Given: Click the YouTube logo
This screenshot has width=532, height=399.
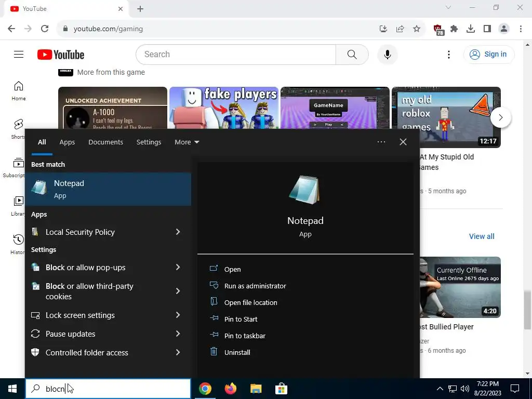Looking at the screenshot, I should (x=61, y=55).
